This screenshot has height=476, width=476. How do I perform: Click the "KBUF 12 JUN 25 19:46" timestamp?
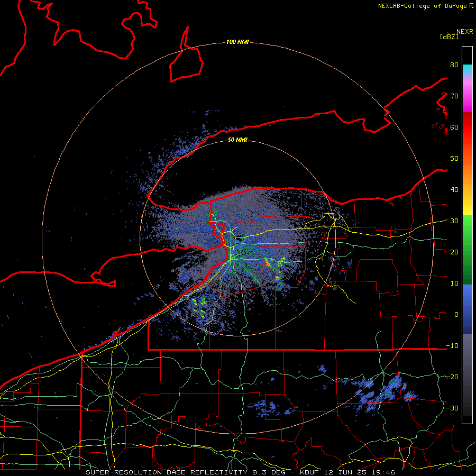[x=347, y=472]
